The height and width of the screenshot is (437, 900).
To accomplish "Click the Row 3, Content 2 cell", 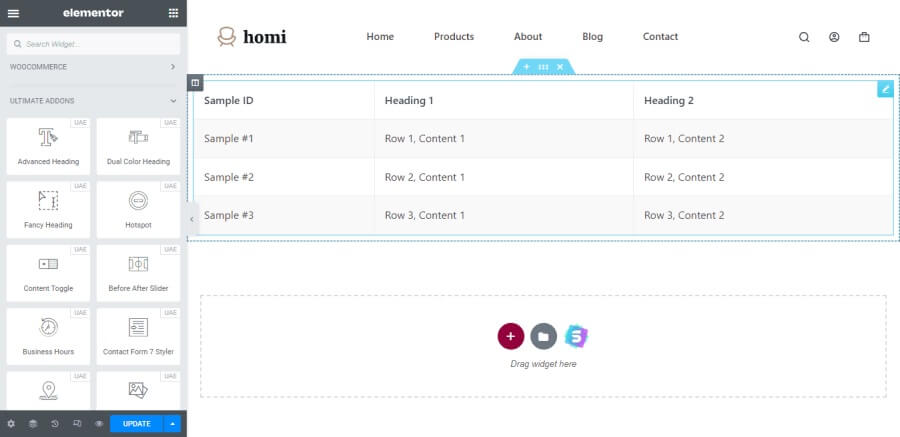I will [x=763, y=215].
